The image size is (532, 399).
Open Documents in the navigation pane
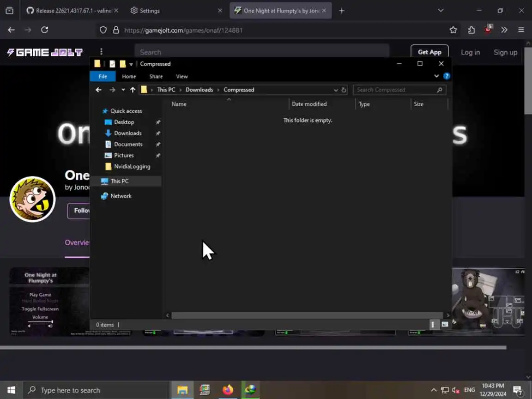click(128, 144)
